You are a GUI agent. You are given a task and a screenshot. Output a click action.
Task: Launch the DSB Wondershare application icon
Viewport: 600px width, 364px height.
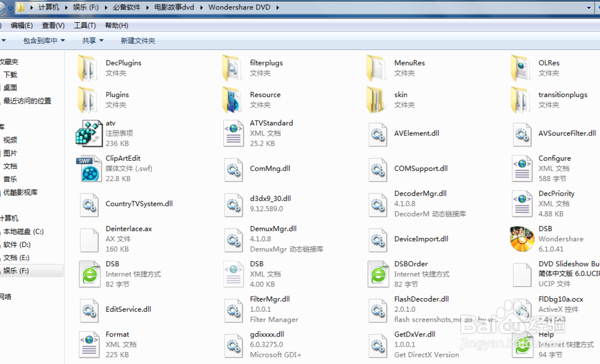coord(522,239)
